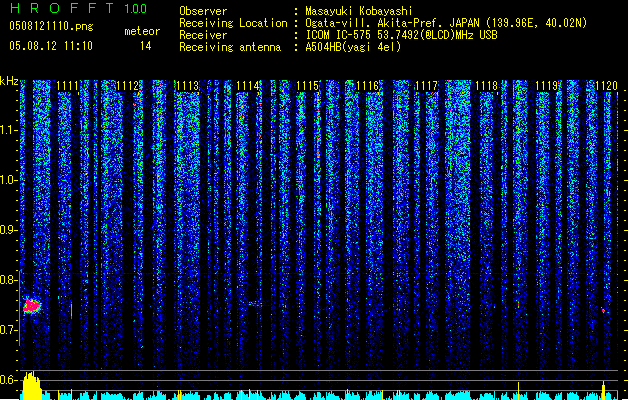Click the Receiver field label
Viewport: 629px width, 400px height.
203,35
